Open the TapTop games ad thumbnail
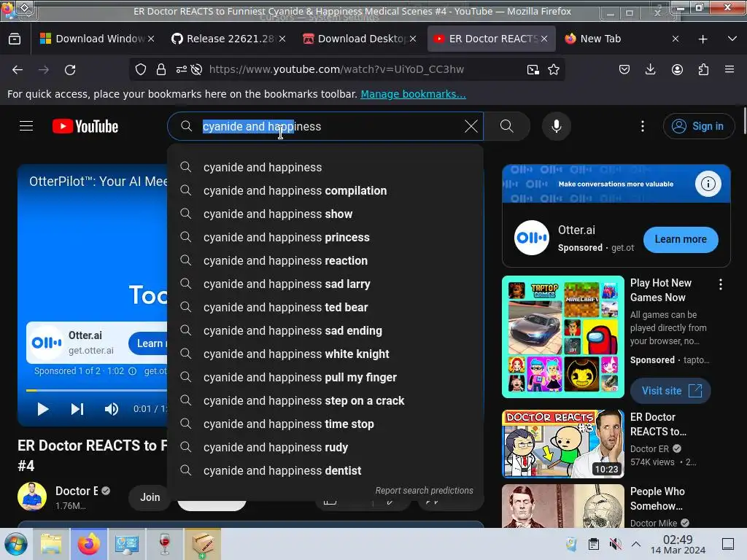 (x=563, y=337)
